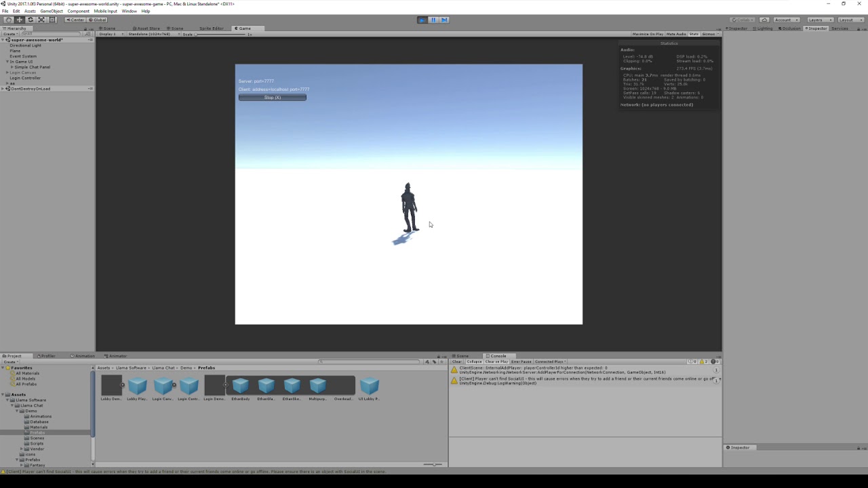Switch to the Asset Store tab
This screenshot has width=868, height=488.
coord(146,28)
